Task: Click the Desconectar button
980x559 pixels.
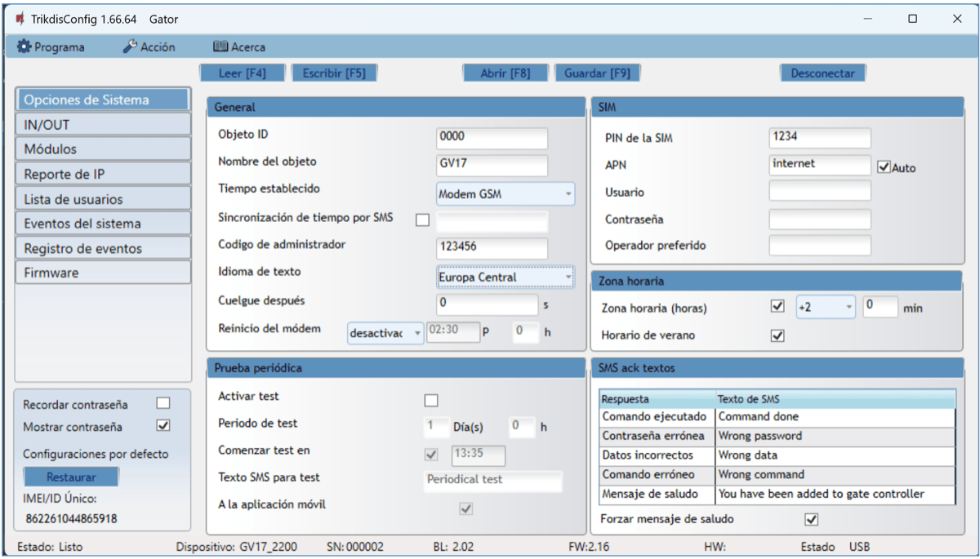Action: pyautogui.click(x=822, y=73)
